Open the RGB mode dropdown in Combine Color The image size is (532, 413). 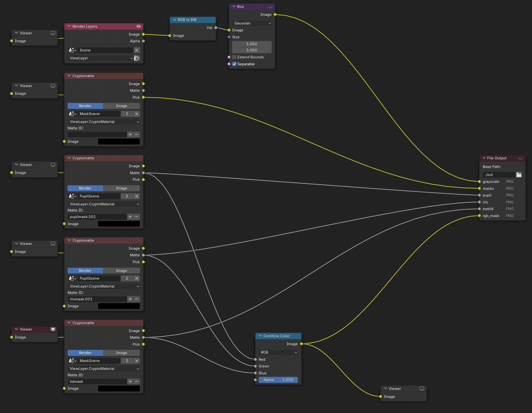pos(278,352)
